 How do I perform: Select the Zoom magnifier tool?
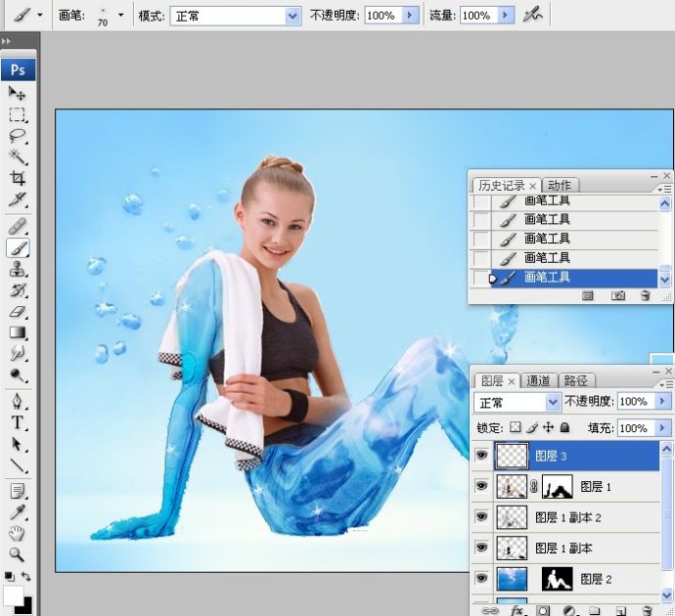[18, 553]
